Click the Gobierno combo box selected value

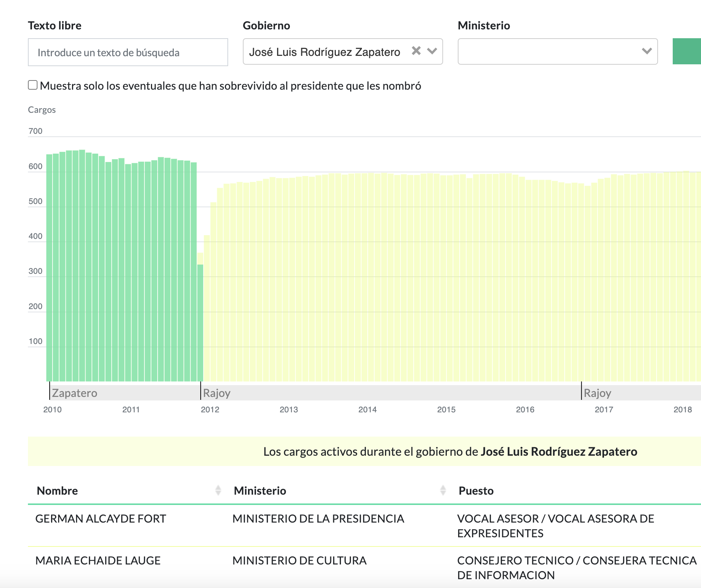coord(324,52)
